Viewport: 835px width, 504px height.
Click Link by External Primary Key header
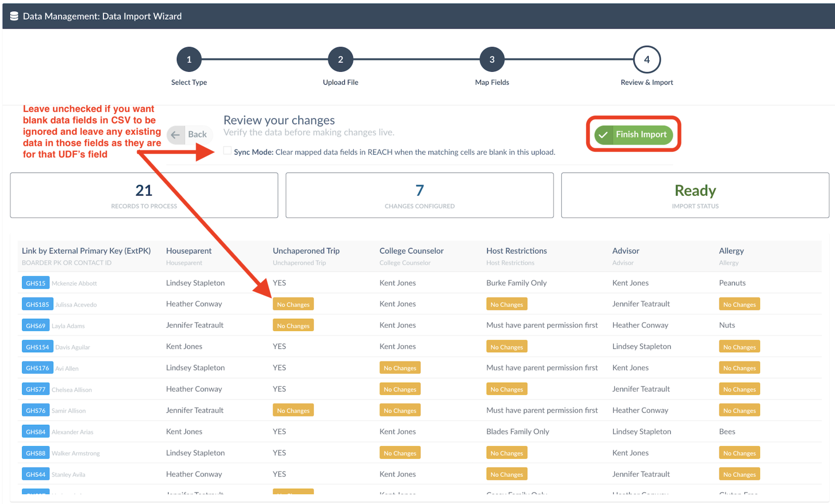pyautogui.click(x=86, y=251)
